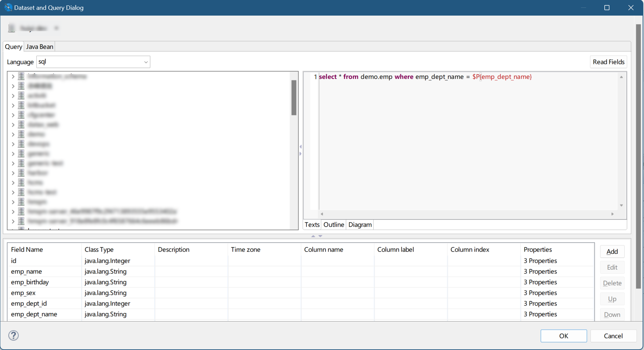The image size is (644, 350).
Task: Select the emp_dept_name field row
Action: pyautogui.click(x=34, y=314)
